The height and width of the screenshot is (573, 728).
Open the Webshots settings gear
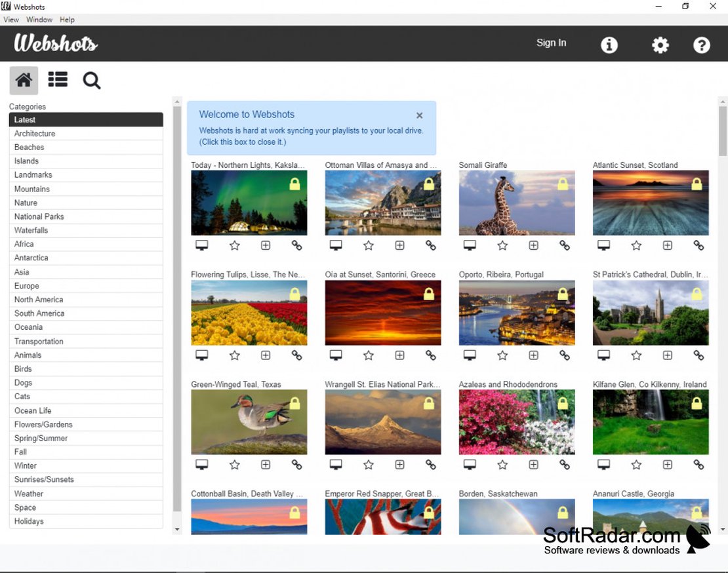[x=660, y=45]
